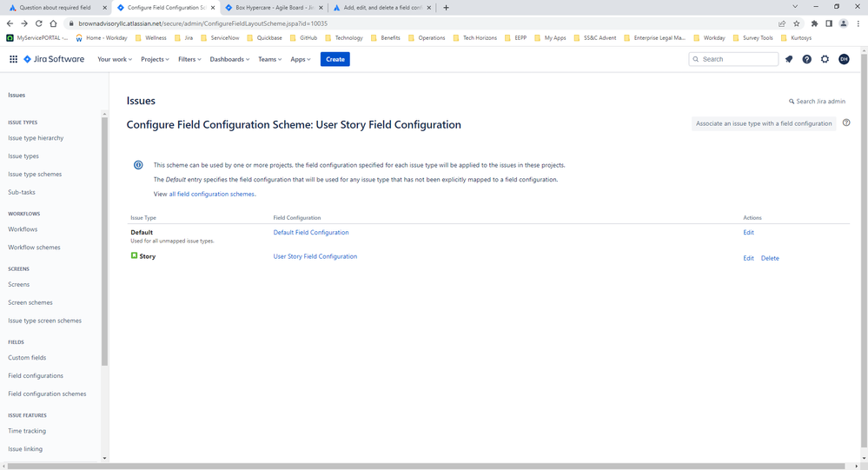The width and height of the screenshot is (868, 470).
Task: Click the blue Create button
Action: tap(335, 59)
